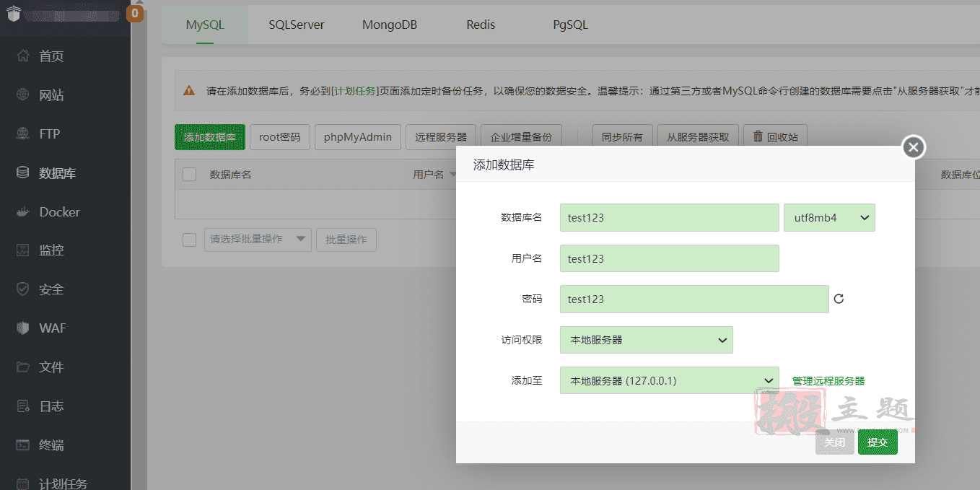The height and width of the screenshot is (490, 980).
Task: Close the 添加数据库 dialog with X
Action: [914, 147]
